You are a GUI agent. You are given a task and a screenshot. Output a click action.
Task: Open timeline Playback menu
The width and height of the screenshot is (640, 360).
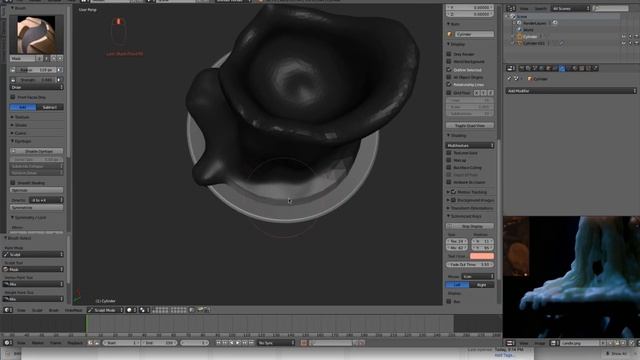coord(75,343)
